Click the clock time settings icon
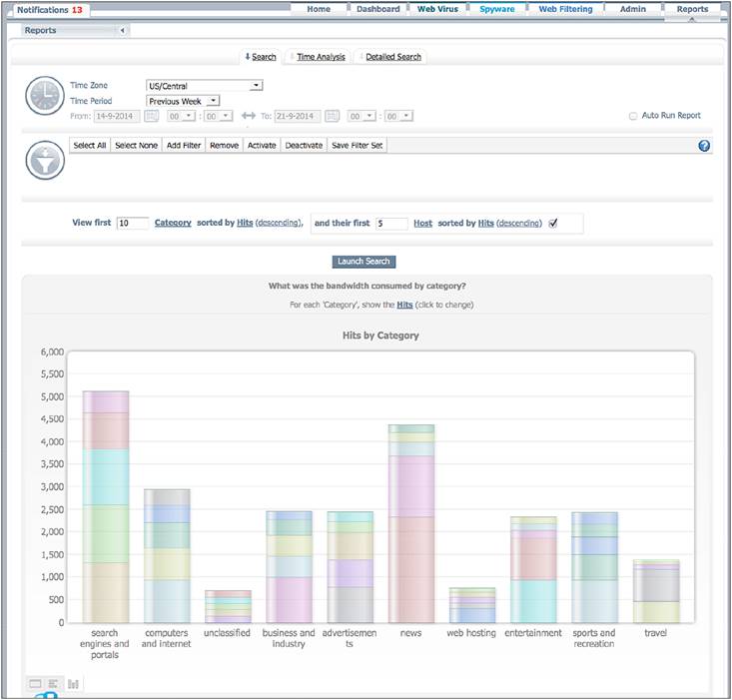732x700 pixels. pyautogui.click(x=45, y=96)
